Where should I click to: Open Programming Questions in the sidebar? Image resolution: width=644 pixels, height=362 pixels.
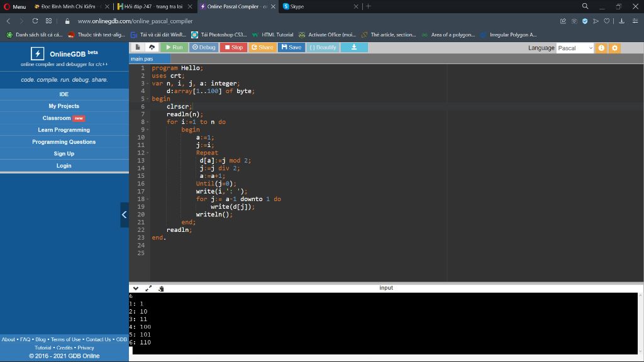[64, 142]
